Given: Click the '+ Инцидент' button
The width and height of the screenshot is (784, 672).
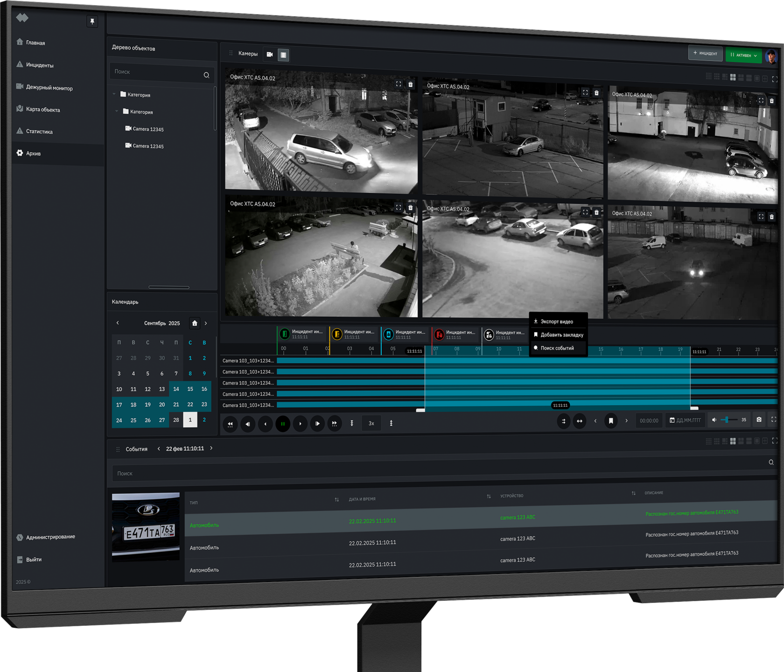Looking at the screenshot, I should (705, 53).
